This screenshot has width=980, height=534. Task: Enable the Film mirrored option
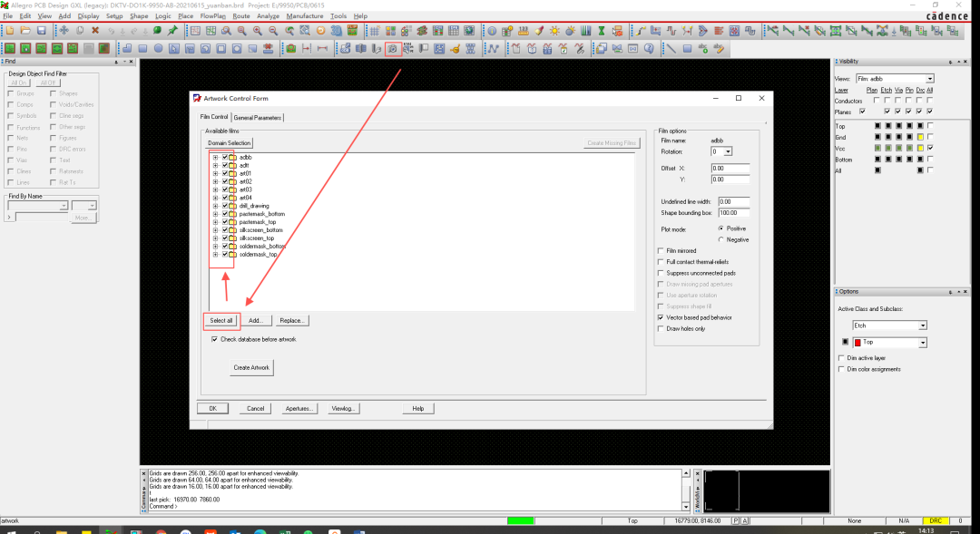(x=661, y=250)
